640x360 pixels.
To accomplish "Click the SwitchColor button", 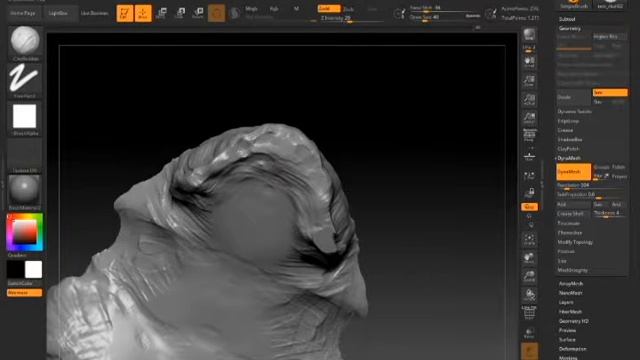I will pyautogui.click(x=24, y=283).
